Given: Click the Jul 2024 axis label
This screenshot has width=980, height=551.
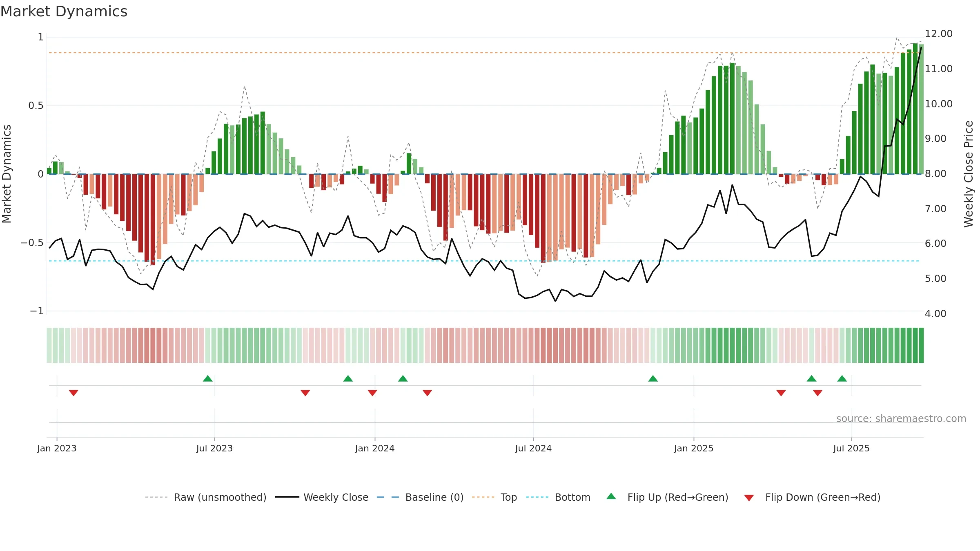Looking at the screenshot, I should pos(533,448).
